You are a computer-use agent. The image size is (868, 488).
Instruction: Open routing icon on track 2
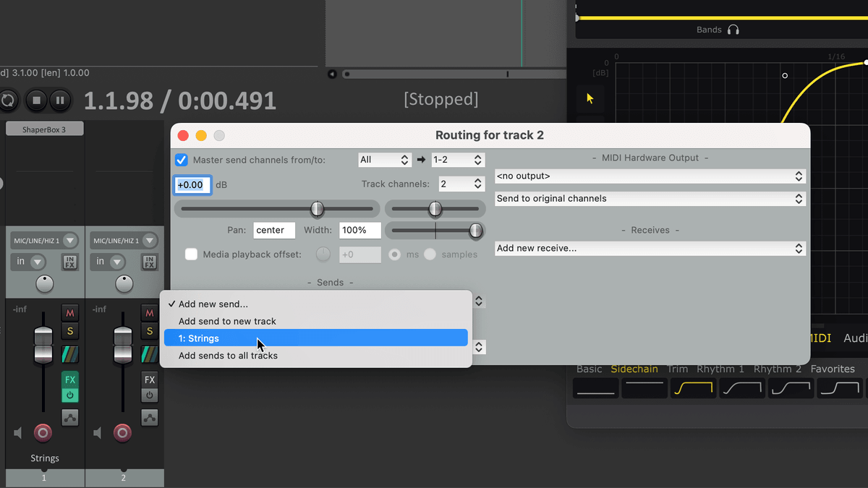150,417
